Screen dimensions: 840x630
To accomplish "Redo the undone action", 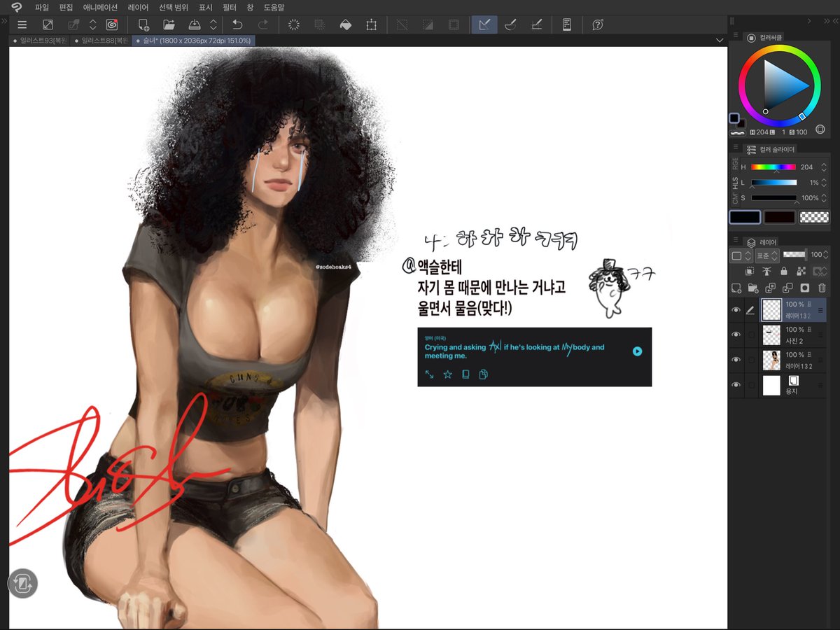I will click(263, 24).
